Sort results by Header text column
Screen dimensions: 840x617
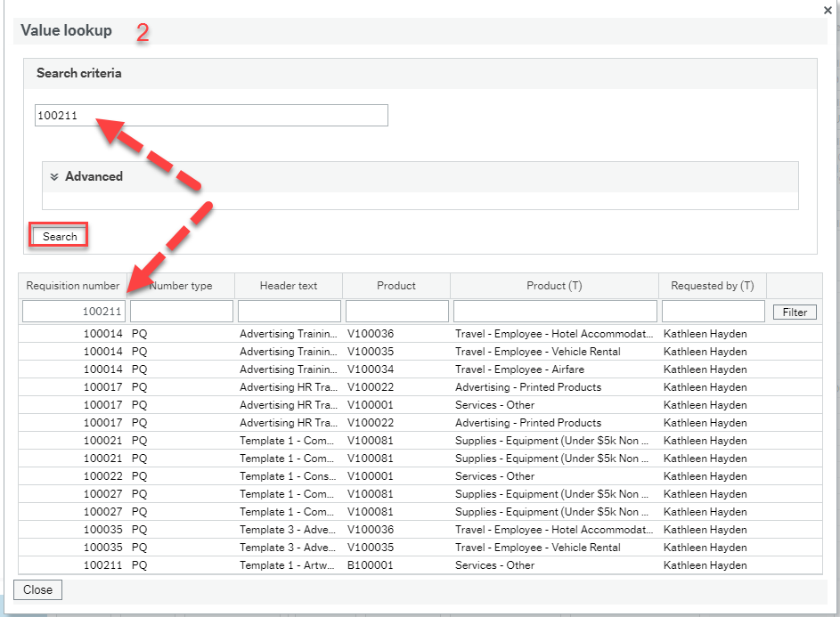[288, 285]
